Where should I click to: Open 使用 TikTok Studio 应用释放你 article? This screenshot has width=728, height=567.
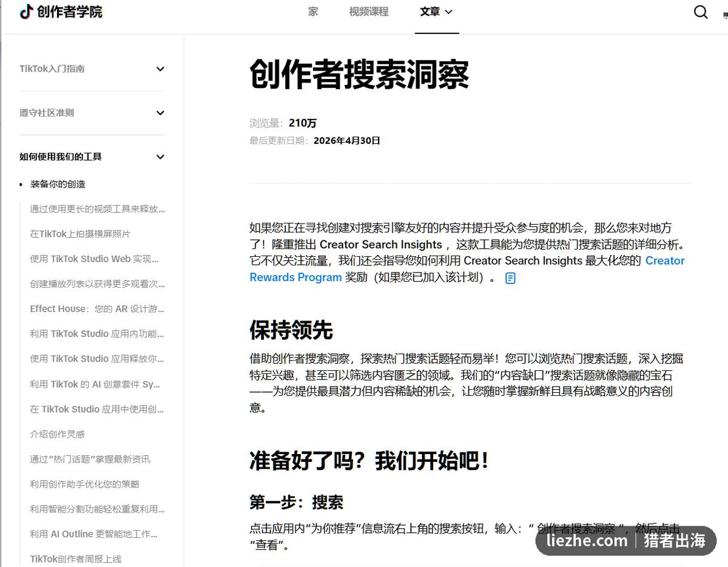pos(97,359)
